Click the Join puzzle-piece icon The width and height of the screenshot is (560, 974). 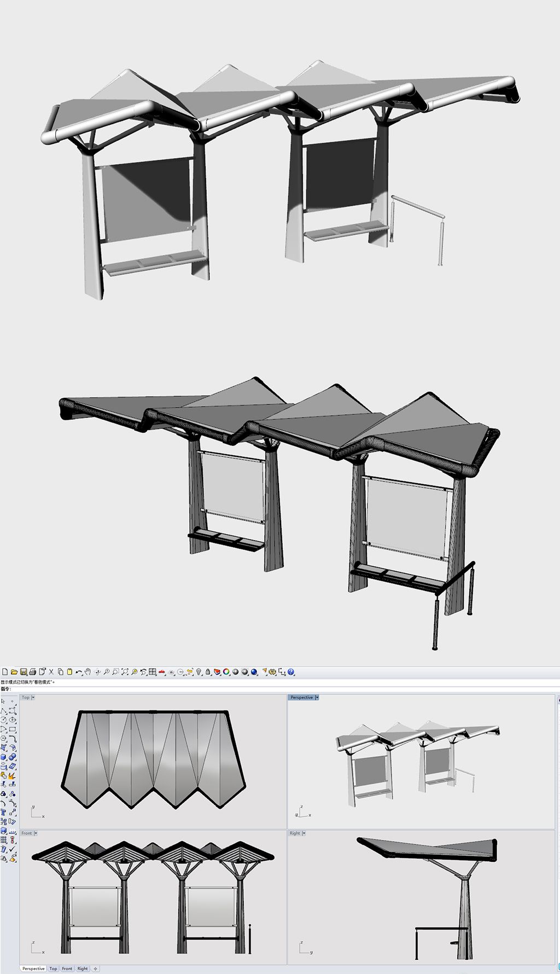4,776
